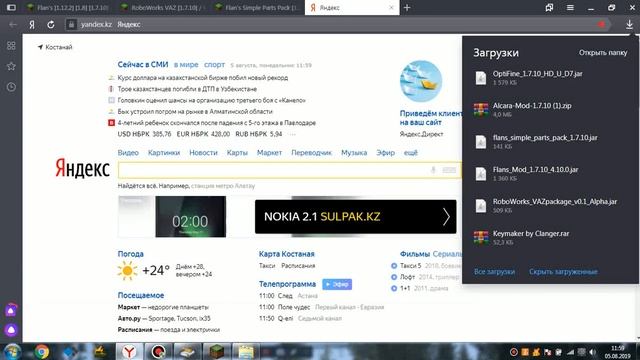The width and height of the screenshot is (640, 360).
Task: Expand currency rates with the ellipsis
Action: pyautogui.click(x=292, y=134)
